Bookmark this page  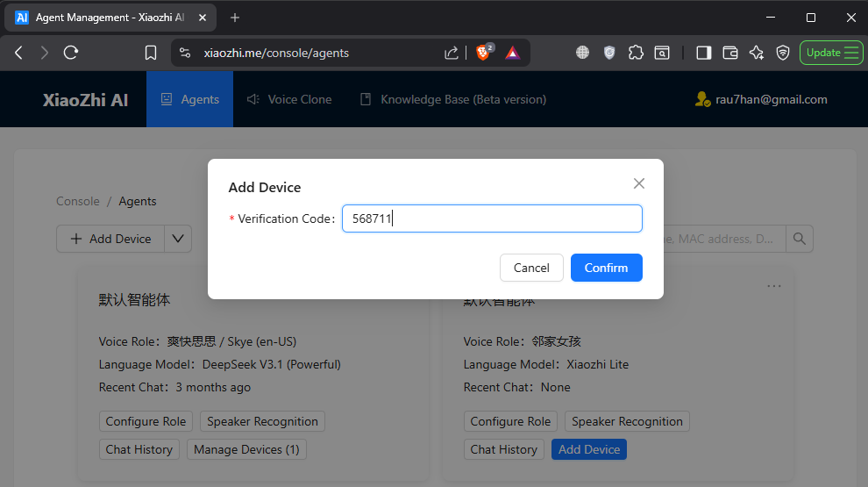click(x=151, y=53)
